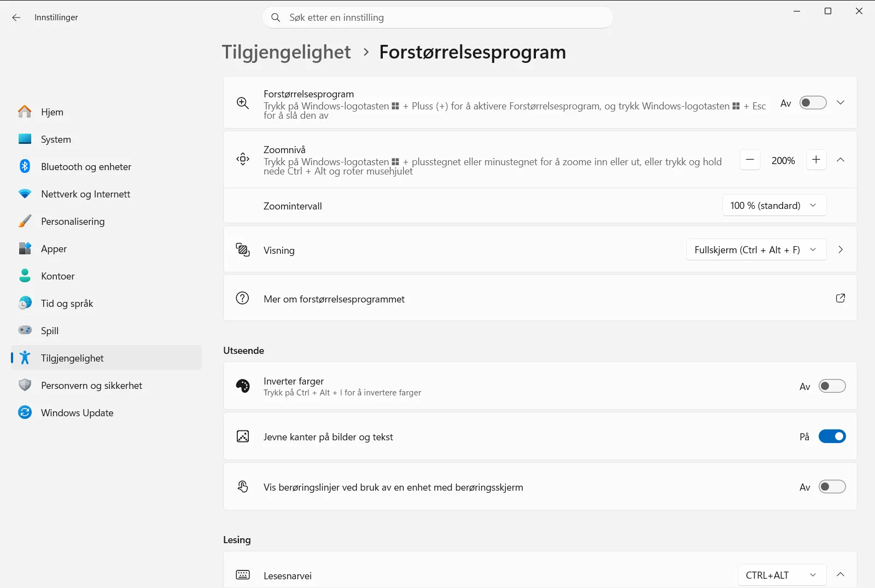875x588 pixels.
Task: Turn on the Forstørrelsesprogram switch
Action: pyautogui.click(x=813, y=103)
